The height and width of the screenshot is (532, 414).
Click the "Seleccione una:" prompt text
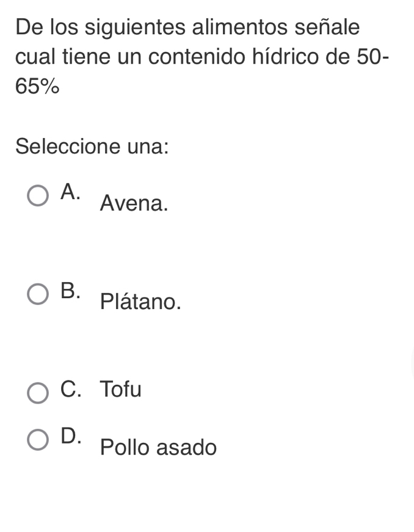92,147
